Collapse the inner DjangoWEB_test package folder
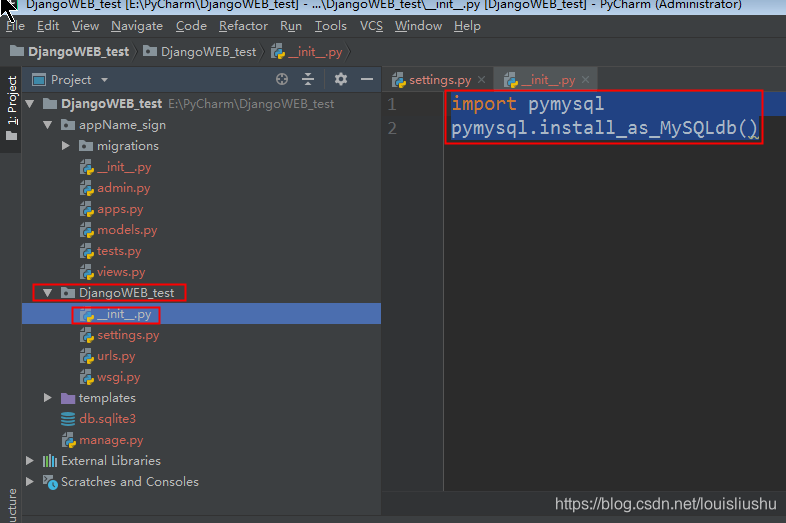 [x=48, y=293]
